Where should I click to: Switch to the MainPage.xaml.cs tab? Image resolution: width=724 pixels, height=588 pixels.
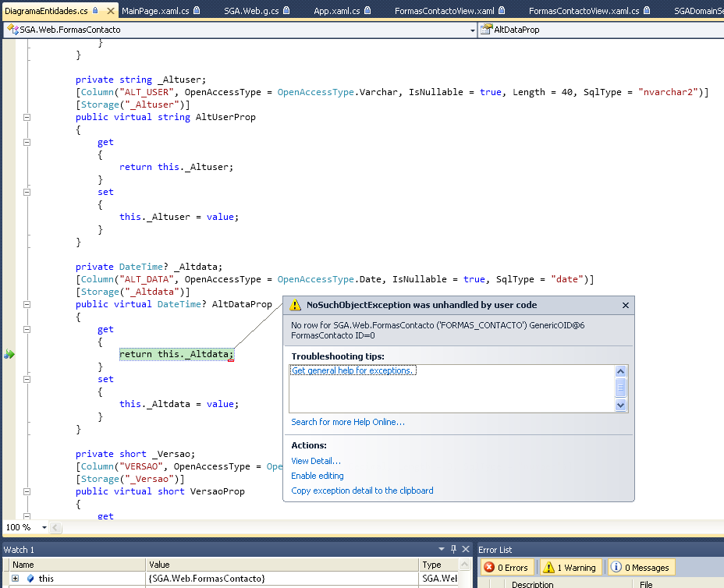pos(154,11)
